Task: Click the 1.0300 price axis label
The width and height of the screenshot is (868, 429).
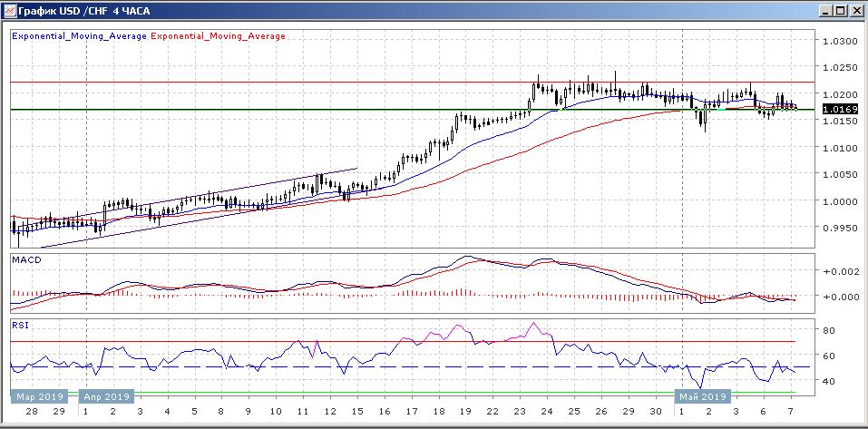Action: click(x=839, y=41)
